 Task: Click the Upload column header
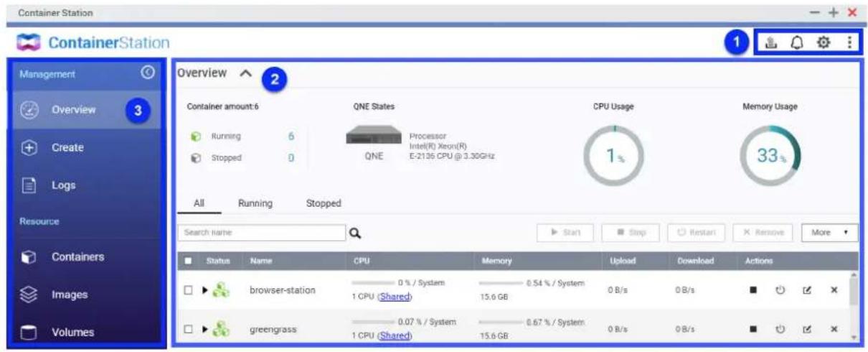click(623, 261)
